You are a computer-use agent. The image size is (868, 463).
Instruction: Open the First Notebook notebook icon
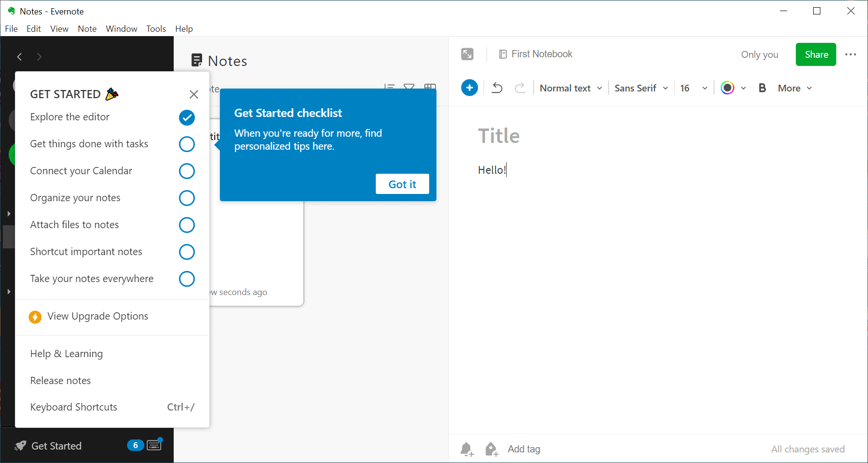coord(503,54)
